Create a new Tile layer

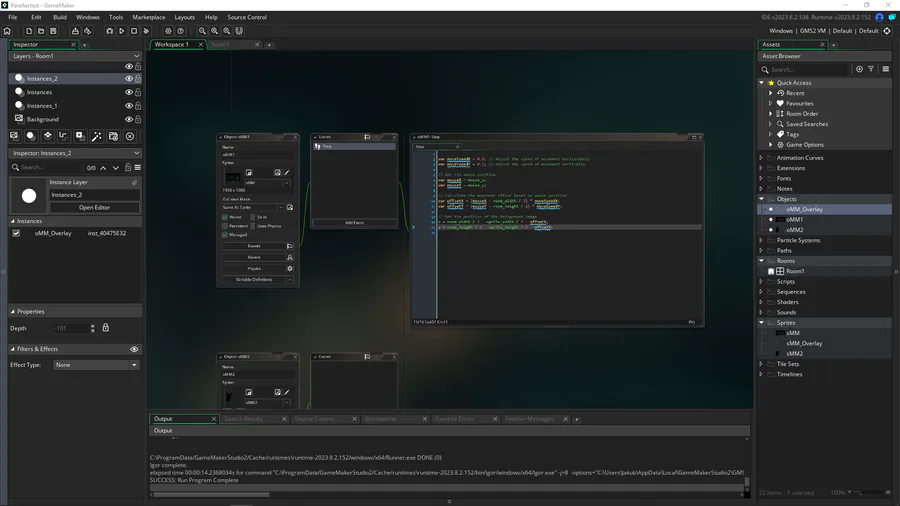[48, 136]
